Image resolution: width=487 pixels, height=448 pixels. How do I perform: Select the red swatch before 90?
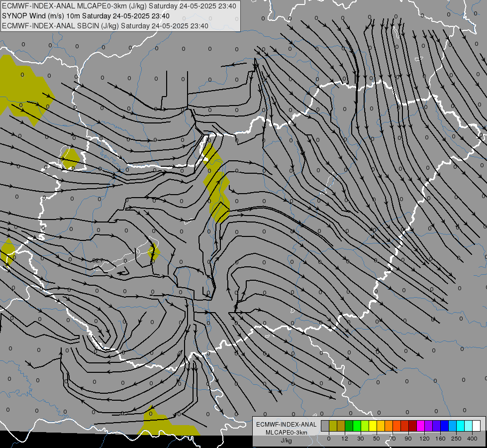tap(405, 426)
